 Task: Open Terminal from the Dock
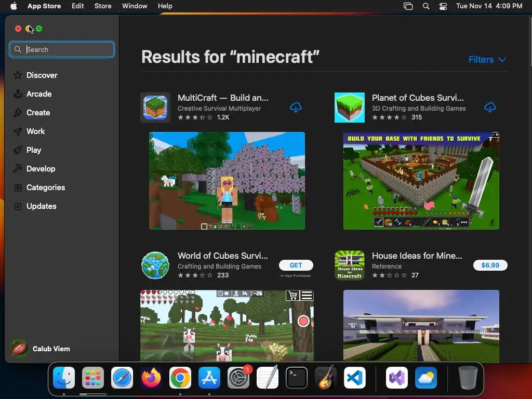(x=297, y=378)
